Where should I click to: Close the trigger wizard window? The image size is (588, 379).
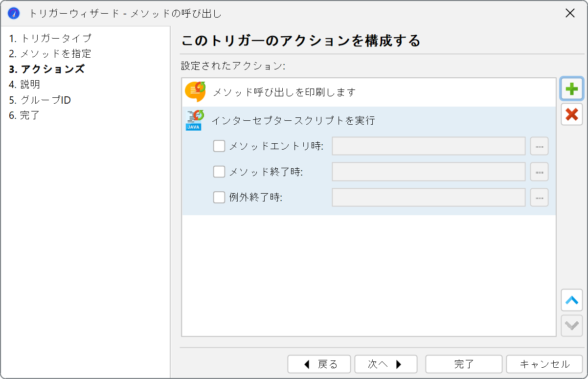(x=570, y=13)
